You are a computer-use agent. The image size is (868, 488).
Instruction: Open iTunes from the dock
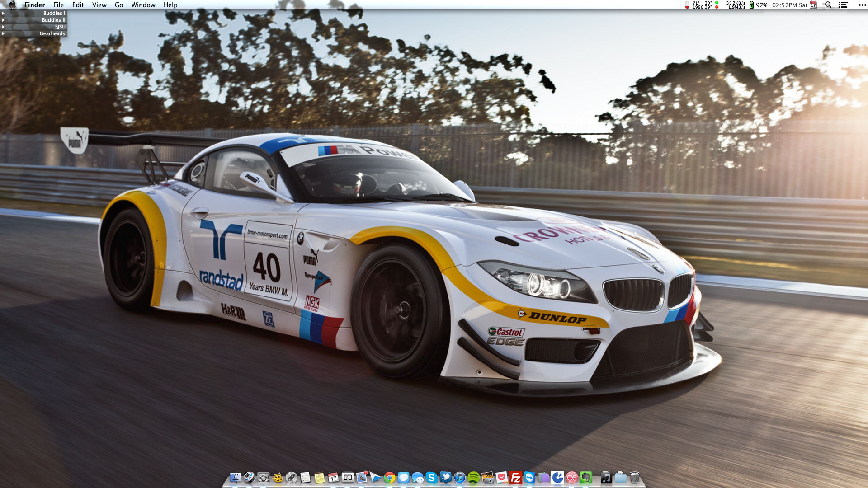coord(459,478)
